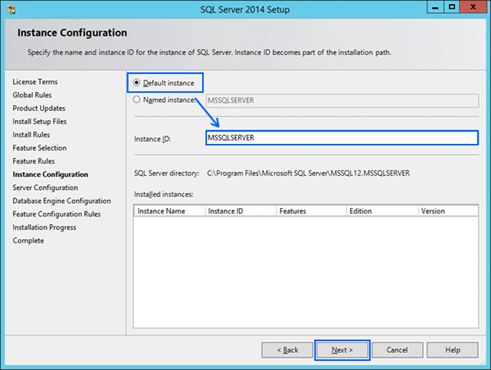Image resolution: width=491 pixels, height=370 pixels.
Task: Sort by Instance ID column header
Action: click(x=241, y=211)
